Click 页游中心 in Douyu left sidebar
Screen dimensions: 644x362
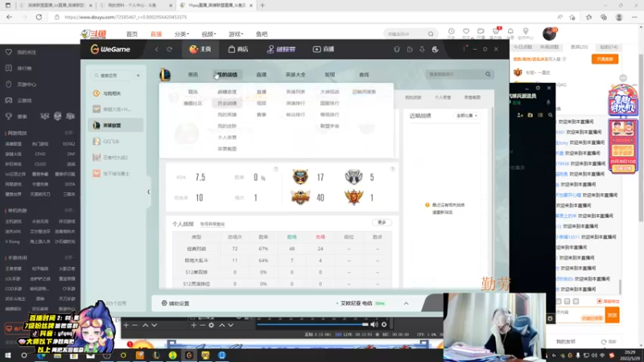[22, 84]
